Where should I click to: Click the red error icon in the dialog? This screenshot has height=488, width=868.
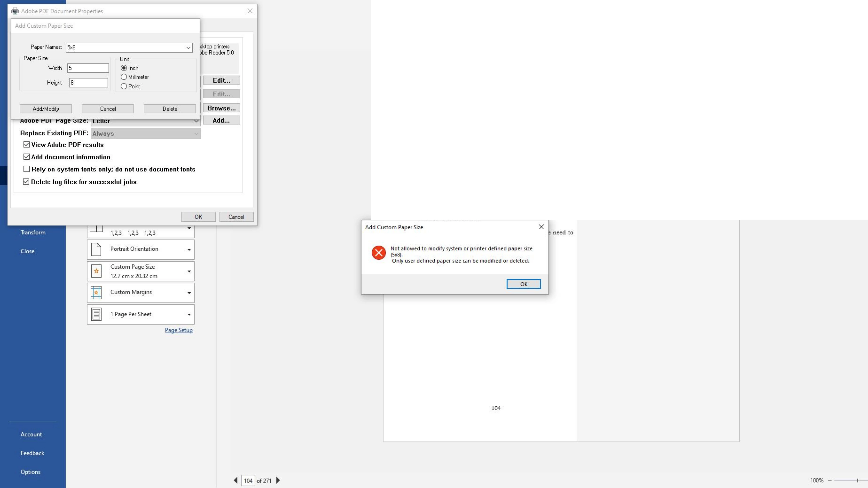coord(378,253)
